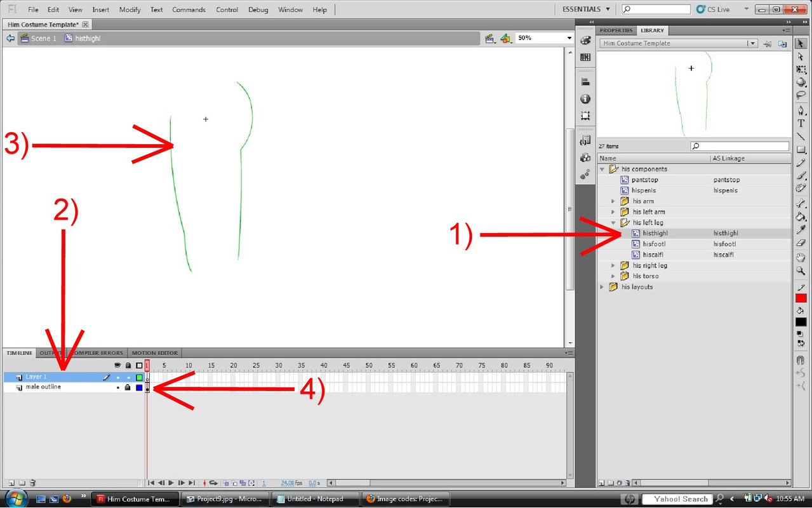
Task: Expand the his right leg folder
Action: [613, 265]
